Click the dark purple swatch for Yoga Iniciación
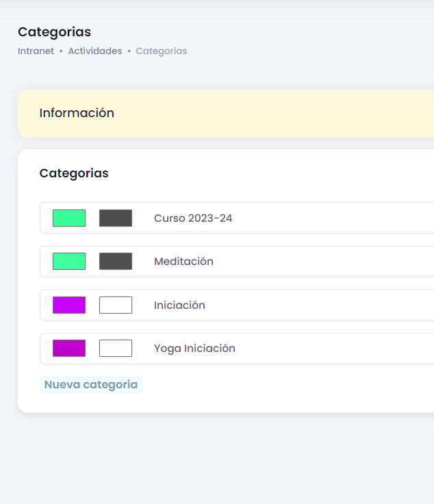The height and width of the screenshot is (504, 434). click(69, 348)
